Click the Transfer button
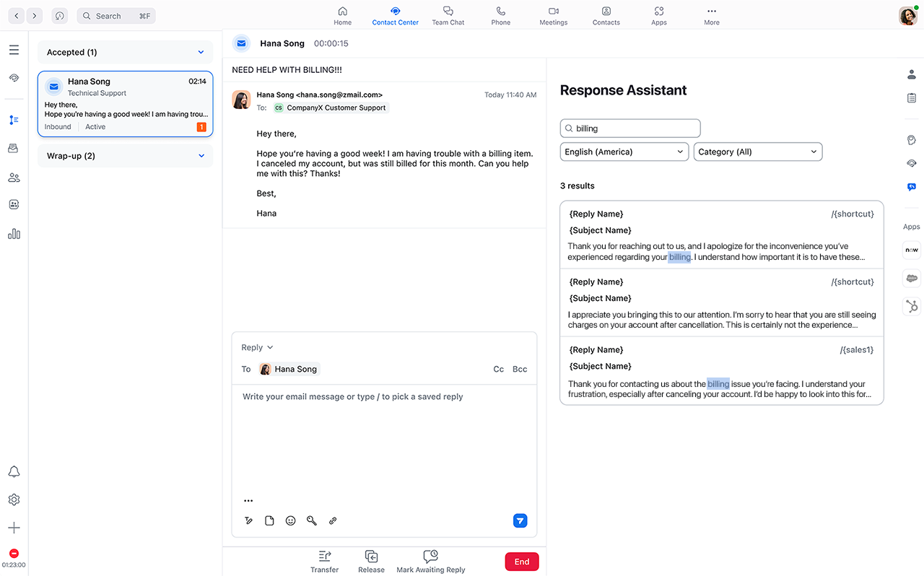 click(x=325, y=562)
